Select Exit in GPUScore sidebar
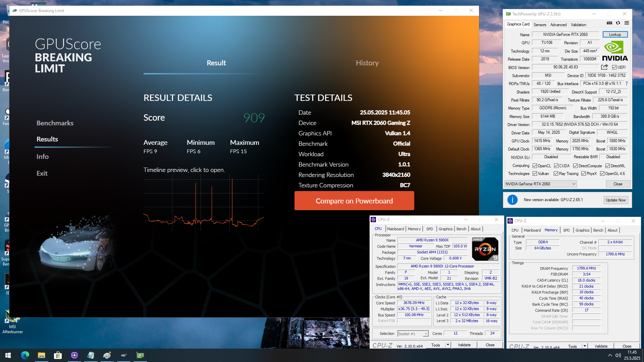Viewport: 644px width, 362px height. click(42, 173)
